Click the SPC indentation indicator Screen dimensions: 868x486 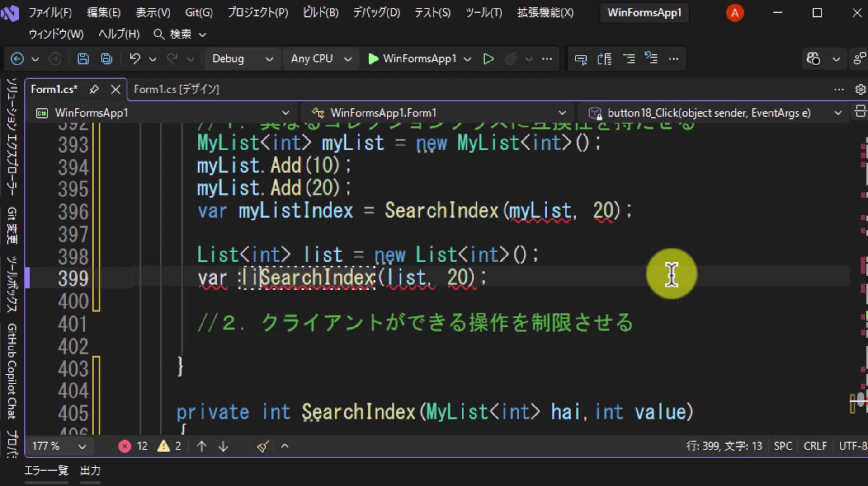783,446
